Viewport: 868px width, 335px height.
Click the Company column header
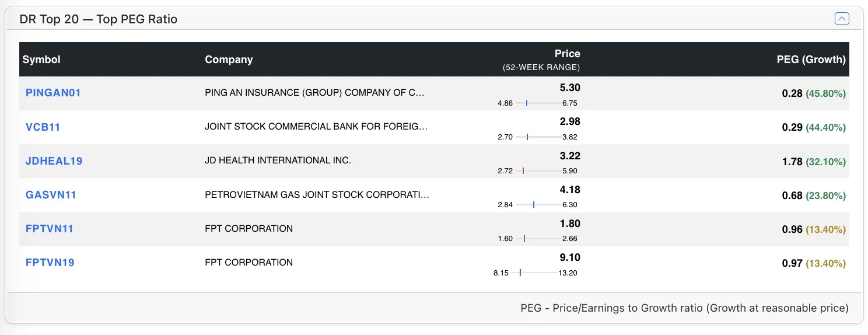click(229, 60)
